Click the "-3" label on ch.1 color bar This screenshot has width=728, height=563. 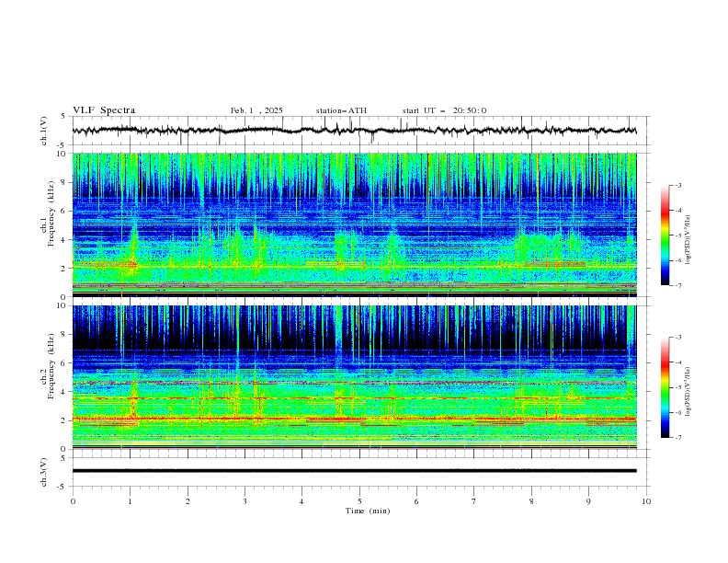pyautogui.click(x=678, y=185)
